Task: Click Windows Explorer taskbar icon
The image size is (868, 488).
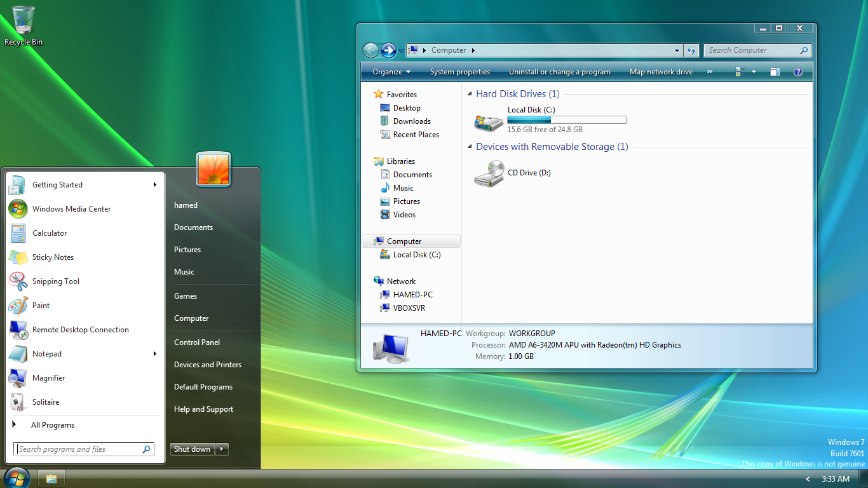Action: [x=51, y=479]
